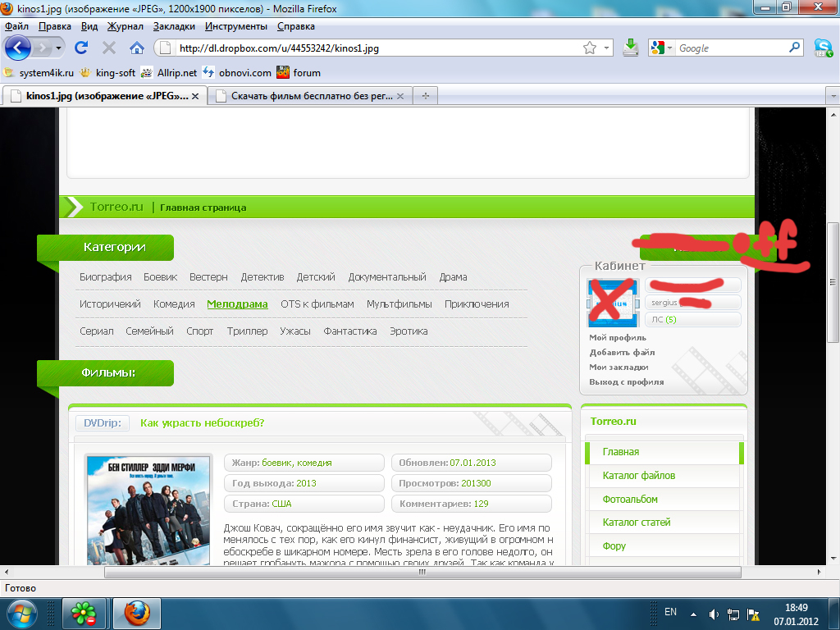The height and width of the screenshot is (630, 840).
Task: Open a new tab with the plus button
Action: pos(426,96)
